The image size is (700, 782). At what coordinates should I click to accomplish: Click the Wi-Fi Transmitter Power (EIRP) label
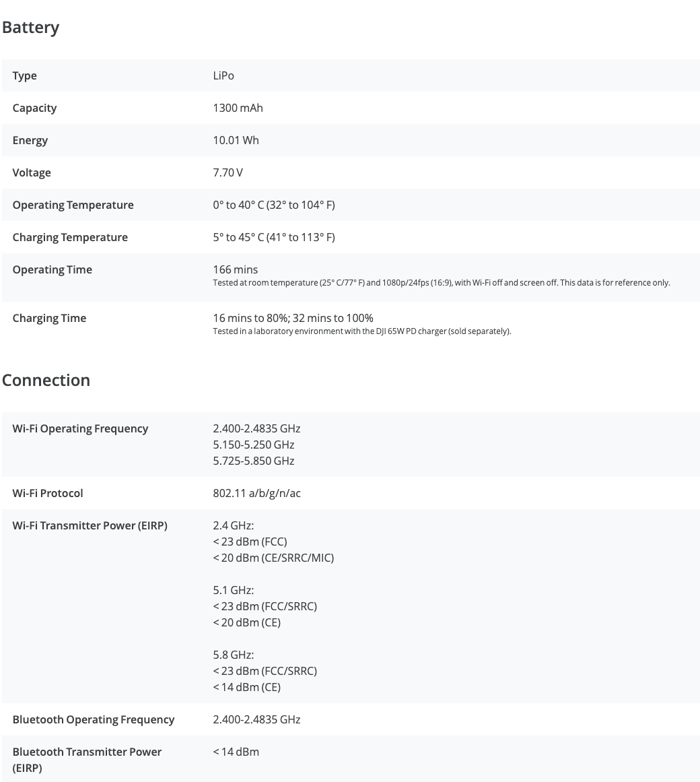90,525
